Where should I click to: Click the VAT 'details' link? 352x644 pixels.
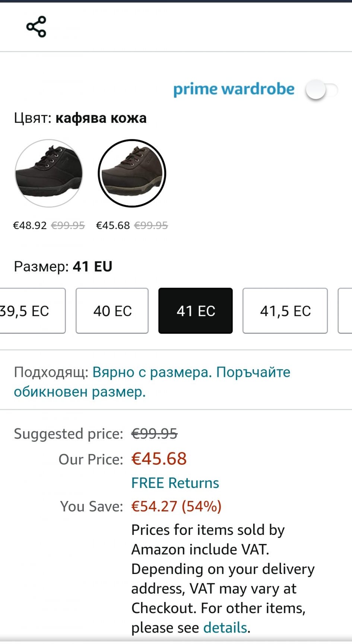(x=225, y=628)
